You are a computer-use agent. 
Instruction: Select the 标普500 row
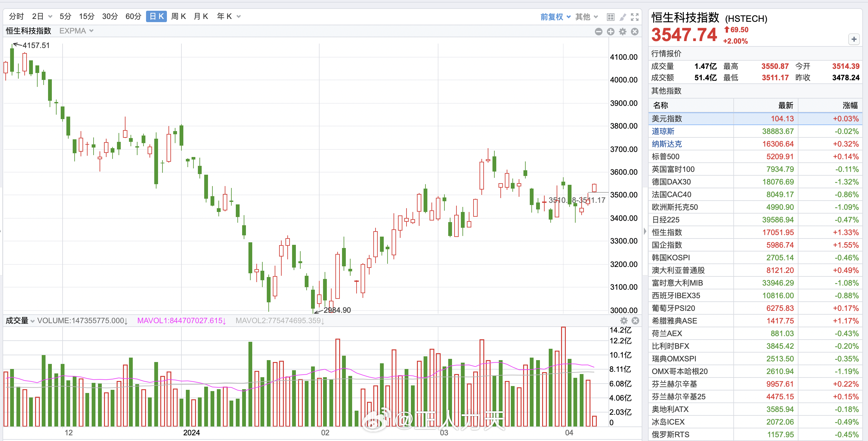pyautogui.click(x=755, y=157)
